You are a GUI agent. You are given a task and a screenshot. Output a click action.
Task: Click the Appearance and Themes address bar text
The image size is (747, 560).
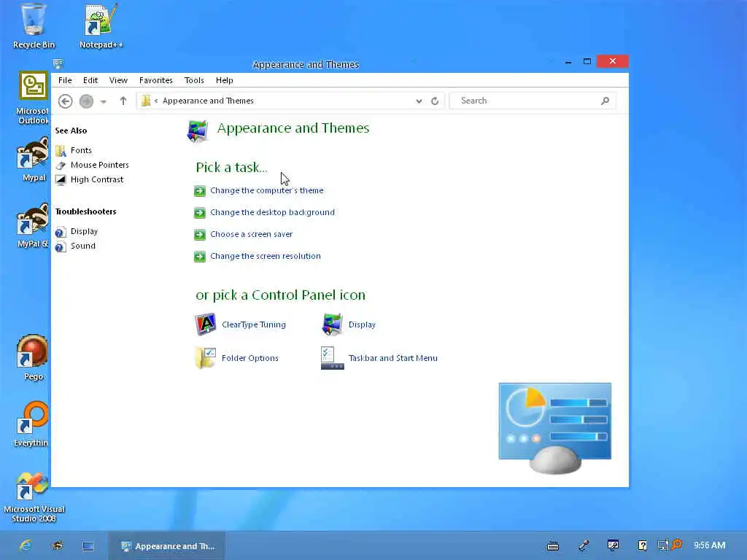[208, 101]
